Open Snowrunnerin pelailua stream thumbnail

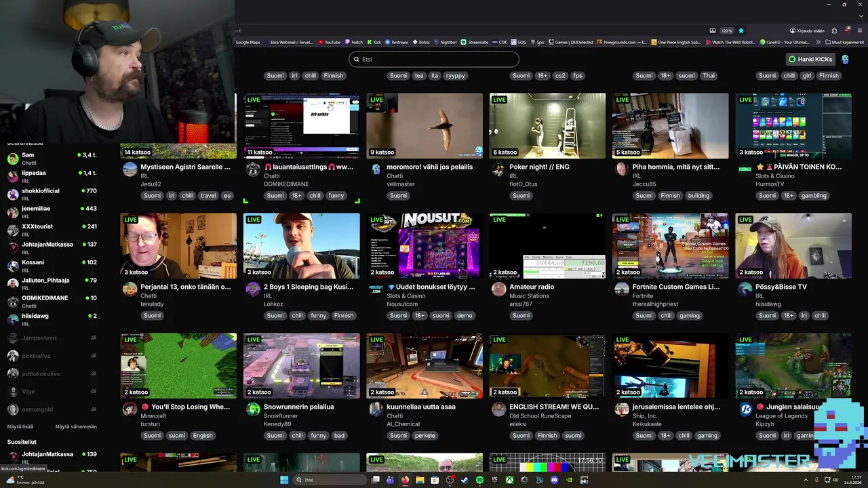(302, 365)
